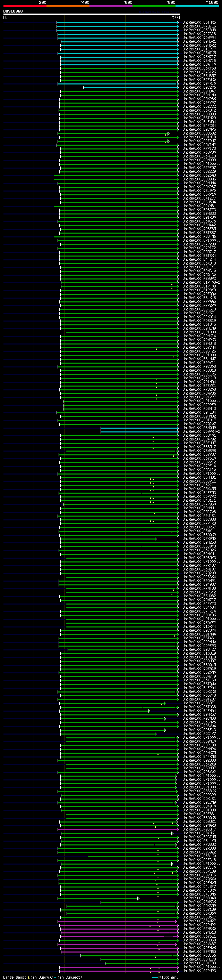Click the query end position 577
This screenshot has height=980, width=222.
(x=175, y=17)
